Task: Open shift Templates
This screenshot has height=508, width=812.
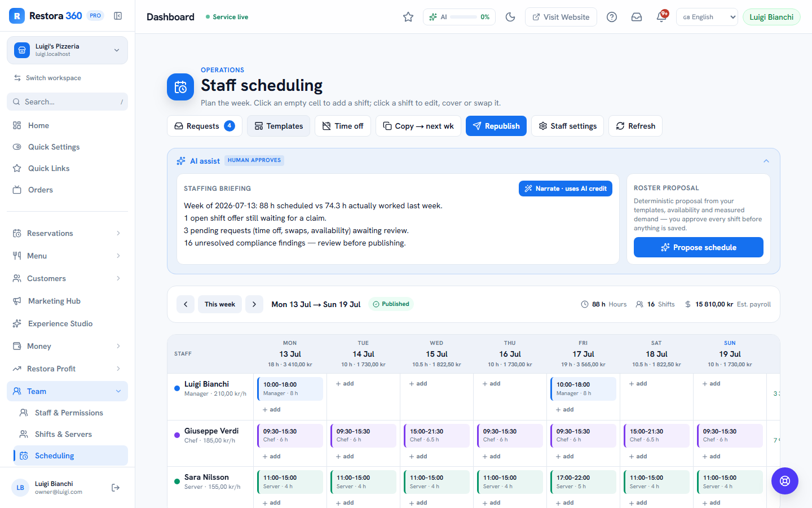Action: point(279,126)
